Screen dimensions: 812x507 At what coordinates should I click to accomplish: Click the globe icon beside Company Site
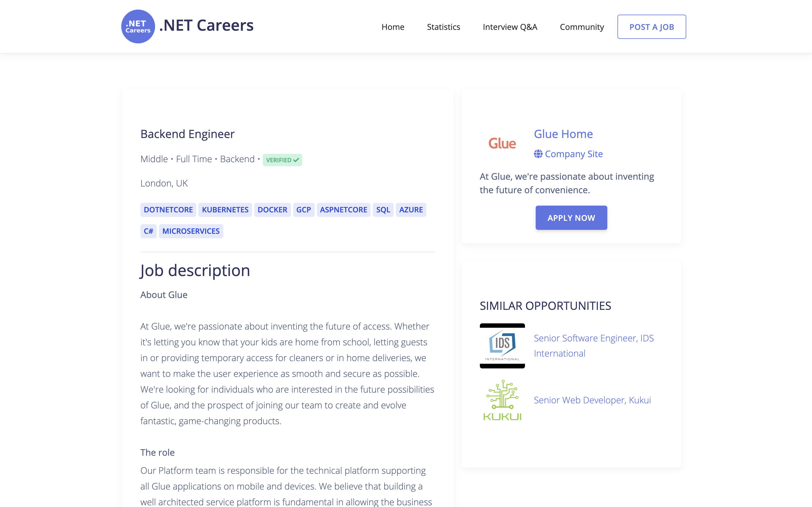[x=538, y=154]
